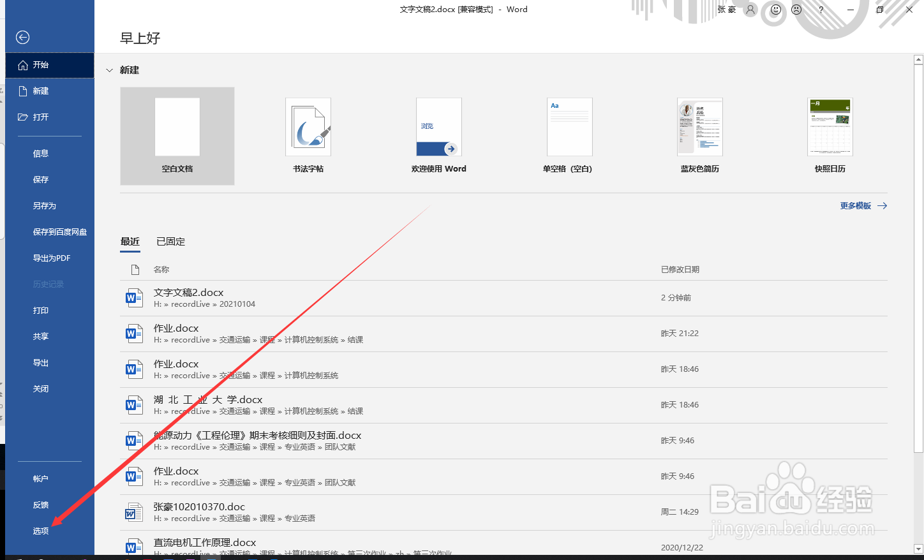Click the Open folder icon
Screen dimensions: 924x560
coord(23,117)
